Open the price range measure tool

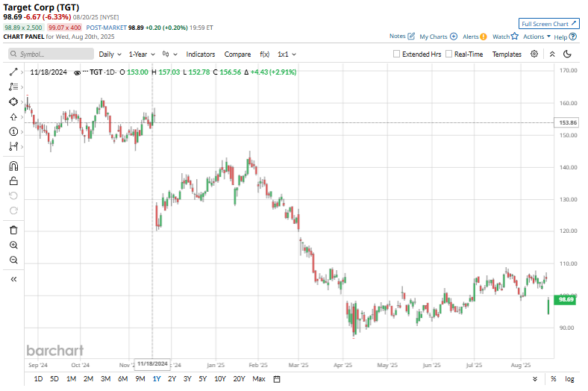pyautogui.click(x=13, y=146)
